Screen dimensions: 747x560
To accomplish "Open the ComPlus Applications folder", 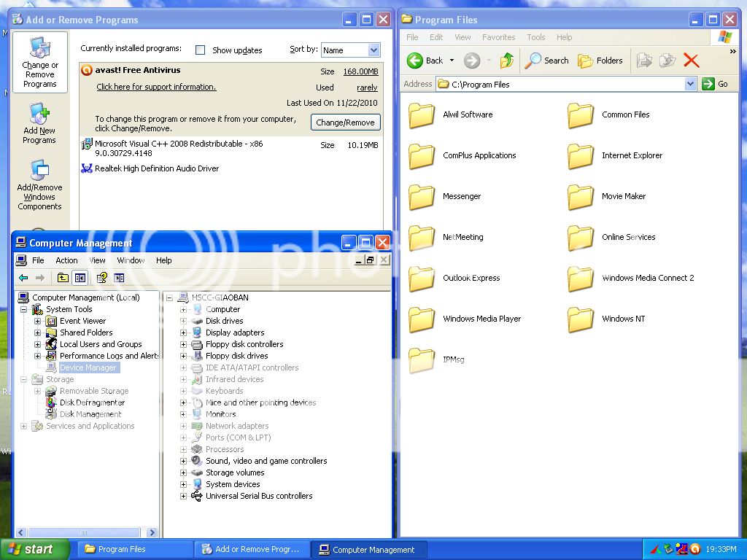I will click(x=462, y=156).
